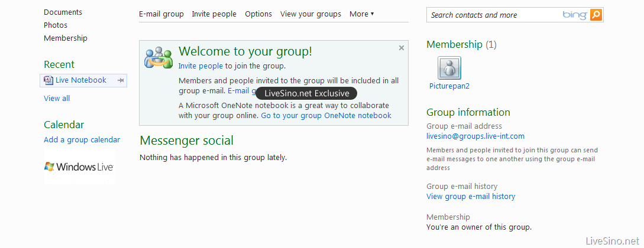
Task: Click the Recent heading in sidebar
Action: pos(59,64)
